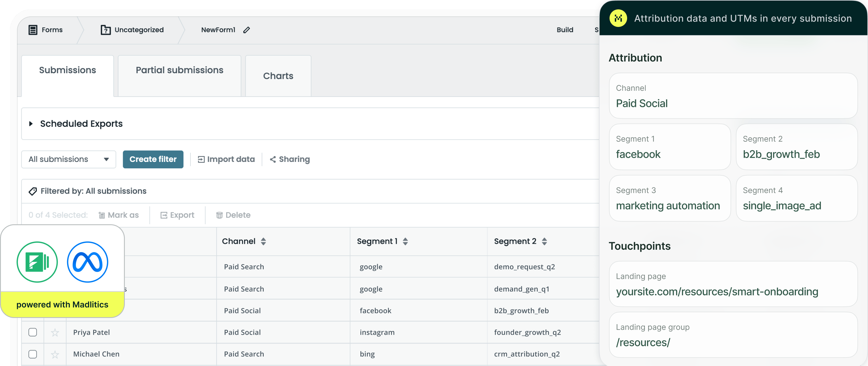This screenshot has height=366, width=868.
Task: Select the Priya Patel row checkbox
Action: [x=33, y=332]
